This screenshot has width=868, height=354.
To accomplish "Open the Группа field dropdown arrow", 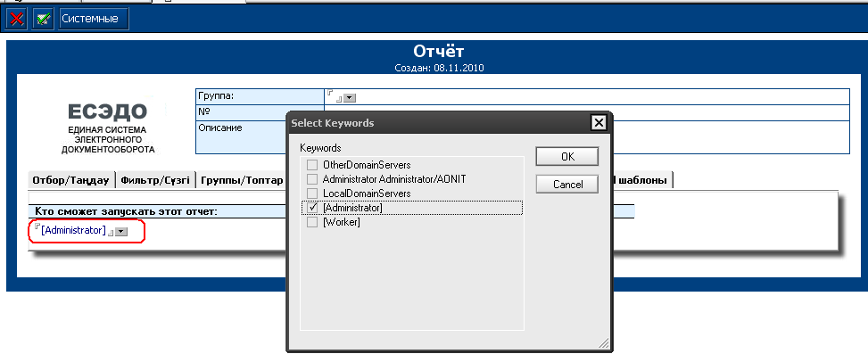I will tap(349, 98).
